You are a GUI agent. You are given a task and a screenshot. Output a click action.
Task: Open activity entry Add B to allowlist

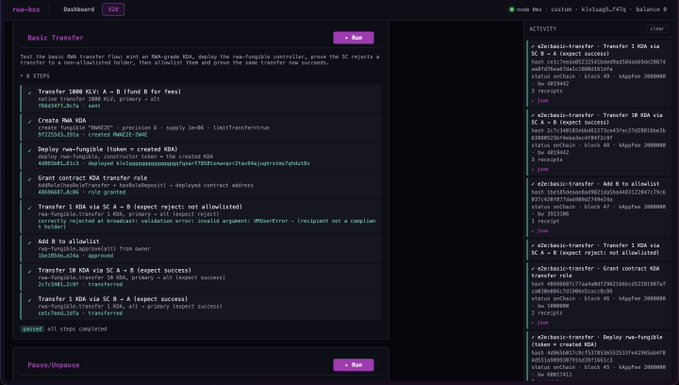pos(599,207)
